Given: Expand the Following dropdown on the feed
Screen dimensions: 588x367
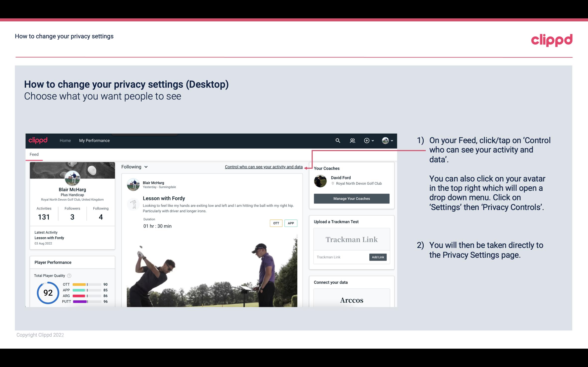Looking at the screenshot, I should click(x=133, y=167).
